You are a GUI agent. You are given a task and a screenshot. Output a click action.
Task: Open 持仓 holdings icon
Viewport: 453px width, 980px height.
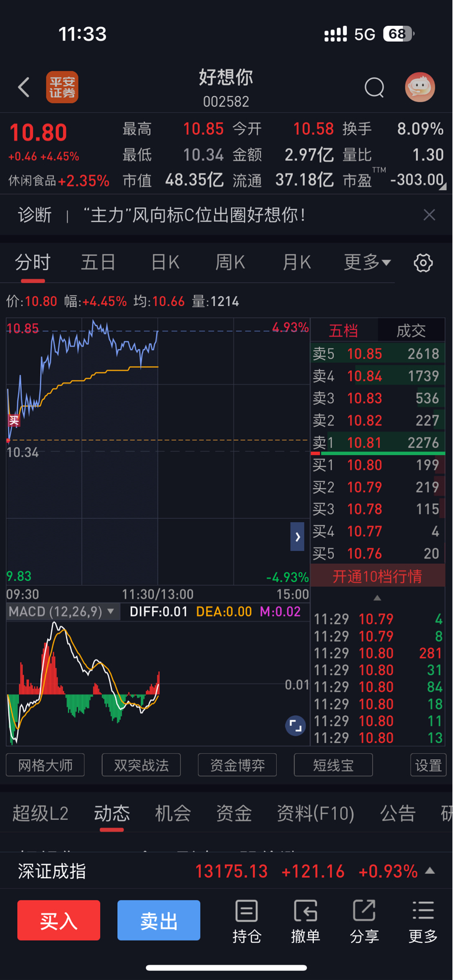point(246,921)
